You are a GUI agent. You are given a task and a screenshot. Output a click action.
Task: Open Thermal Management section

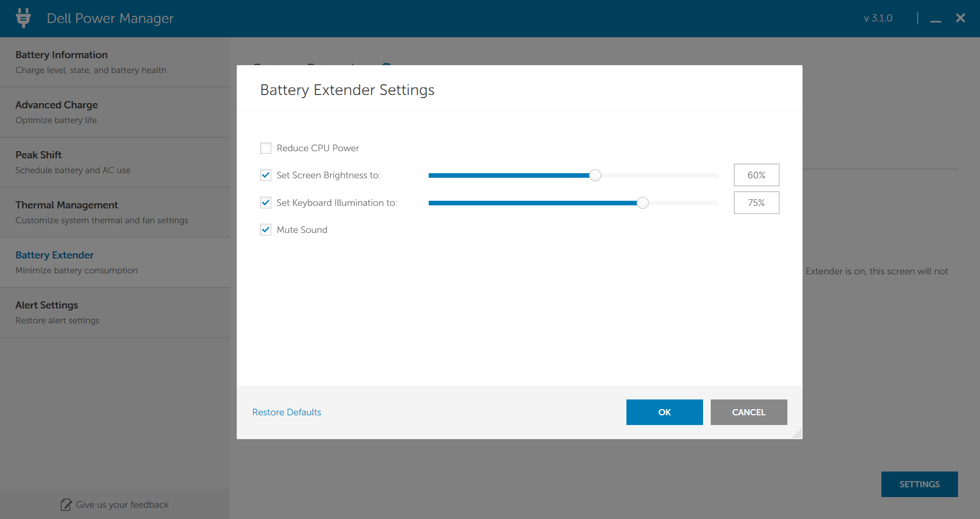pyautogui.click(x=115, y=212)
